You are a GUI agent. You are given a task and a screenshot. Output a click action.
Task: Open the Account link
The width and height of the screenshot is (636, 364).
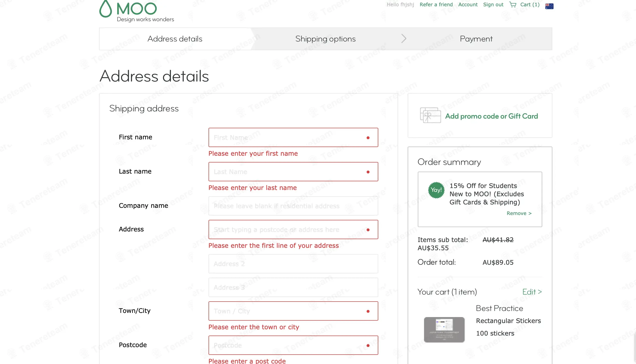[x=468, y=5]
